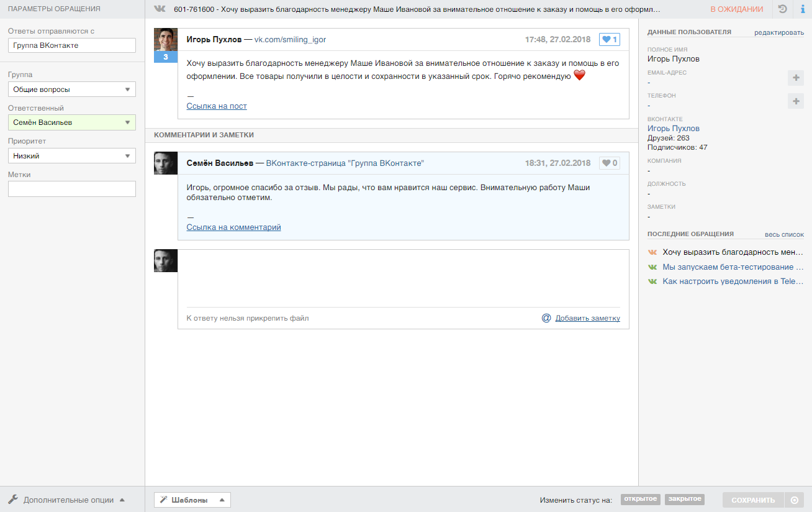Click the blue badge with number 3 under the avatar
This screenshot has width=812, height=512.
point(166,57)
